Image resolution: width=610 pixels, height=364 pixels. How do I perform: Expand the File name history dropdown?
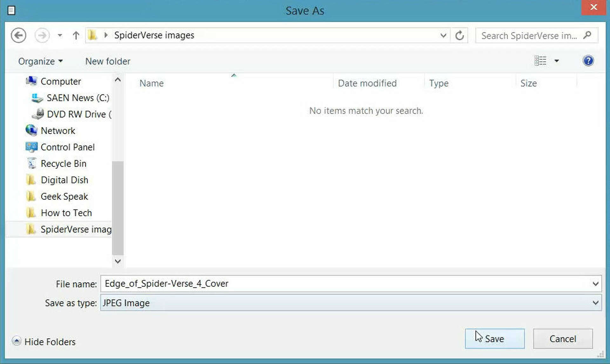[x=595, y=284]
